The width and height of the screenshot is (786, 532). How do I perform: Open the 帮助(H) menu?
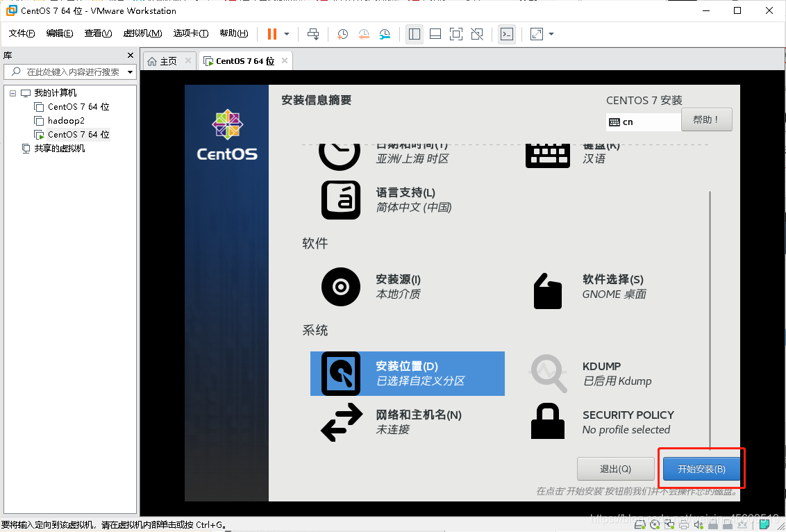pyautogui.click(x=233, y=33)
